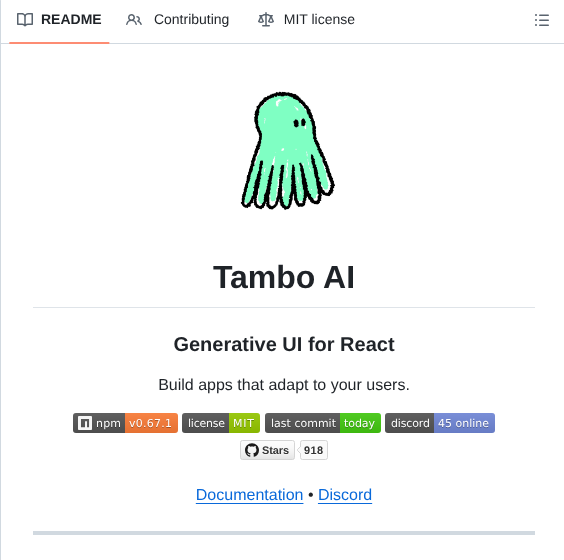Open the MIT license tab

click(x=306, y=20)
